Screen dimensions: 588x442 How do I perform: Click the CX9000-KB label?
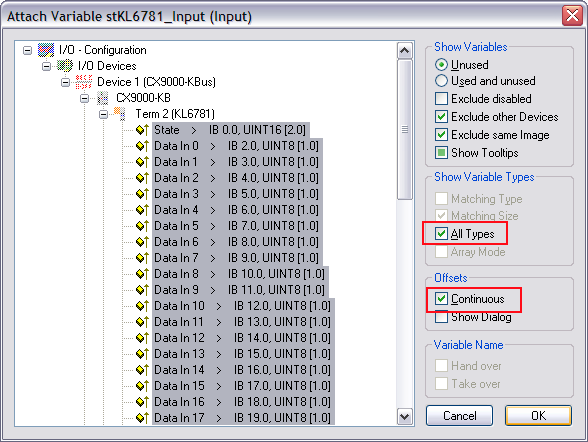click(143, 98)
